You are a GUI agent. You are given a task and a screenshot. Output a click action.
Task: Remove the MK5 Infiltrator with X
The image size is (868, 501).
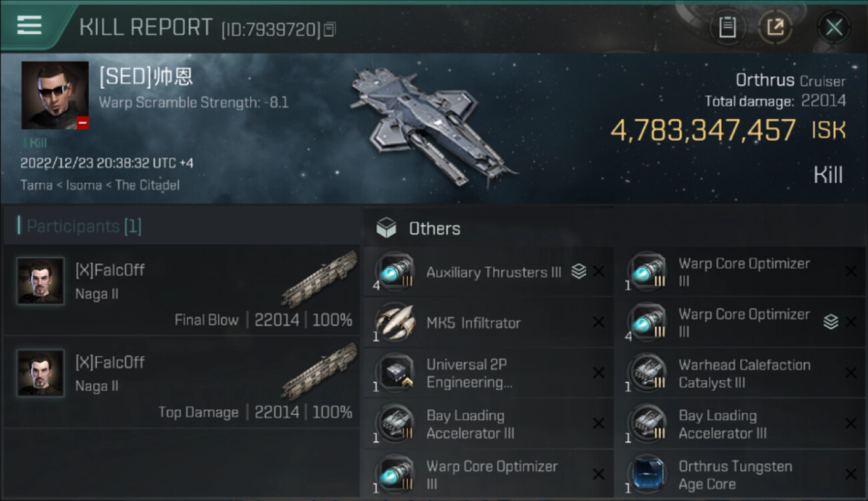tap(598, 323)
